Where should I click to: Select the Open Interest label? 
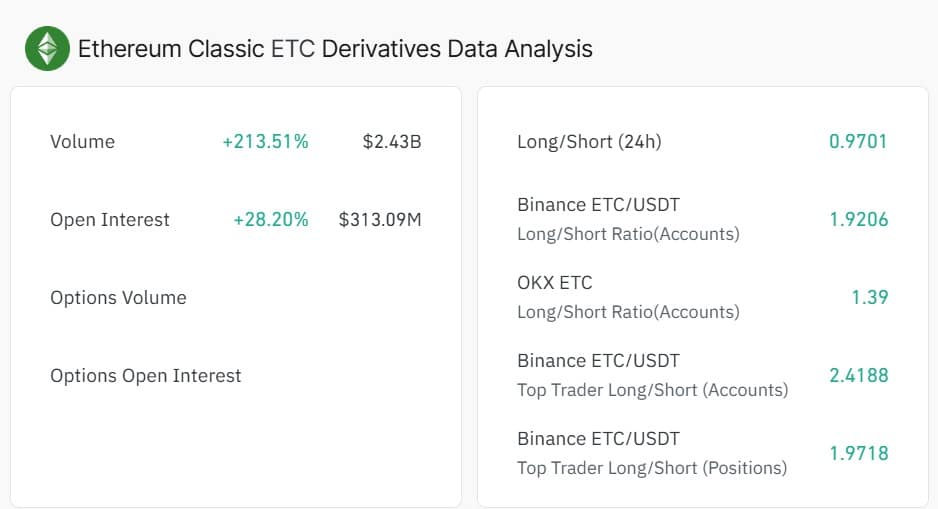[110, 220]
